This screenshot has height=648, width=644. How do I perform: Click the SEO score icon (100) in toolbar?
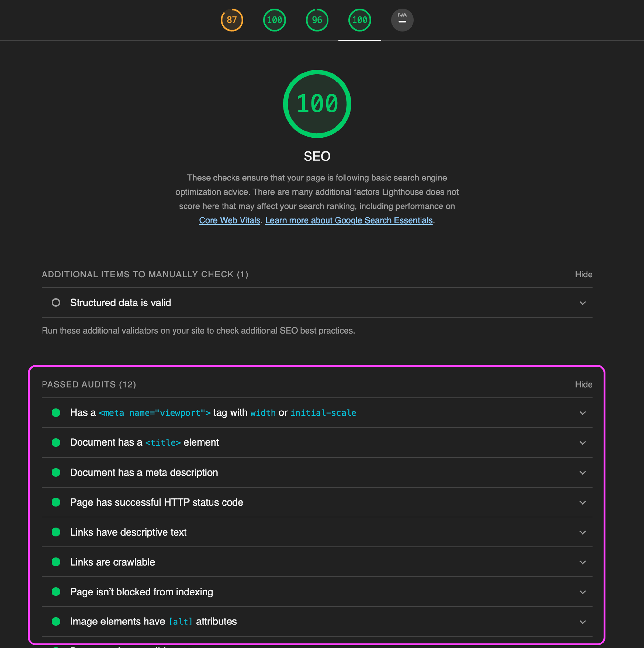[360, 20]
